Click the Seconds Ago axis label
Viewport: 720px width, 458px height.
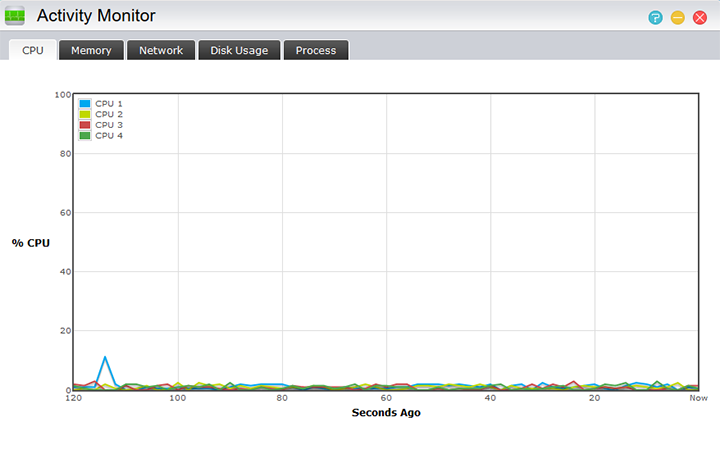(x=386, y=412)
